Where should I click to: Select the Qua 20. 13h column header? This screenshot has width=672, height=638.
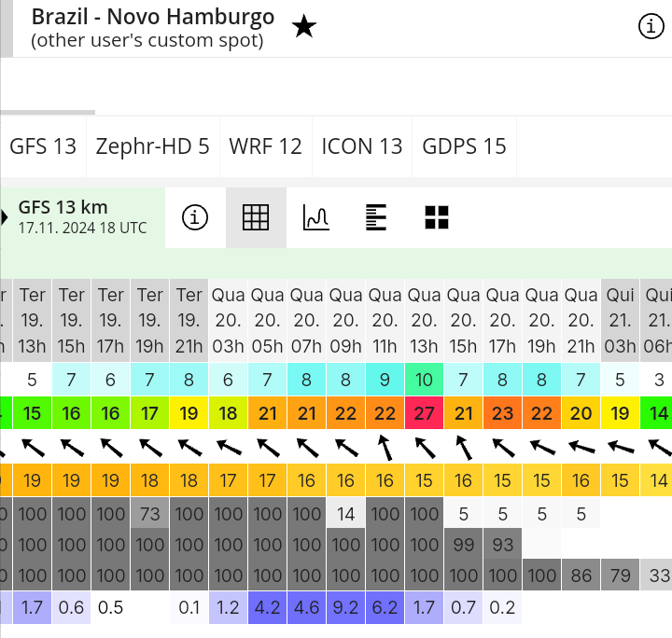tap(424, 320)
